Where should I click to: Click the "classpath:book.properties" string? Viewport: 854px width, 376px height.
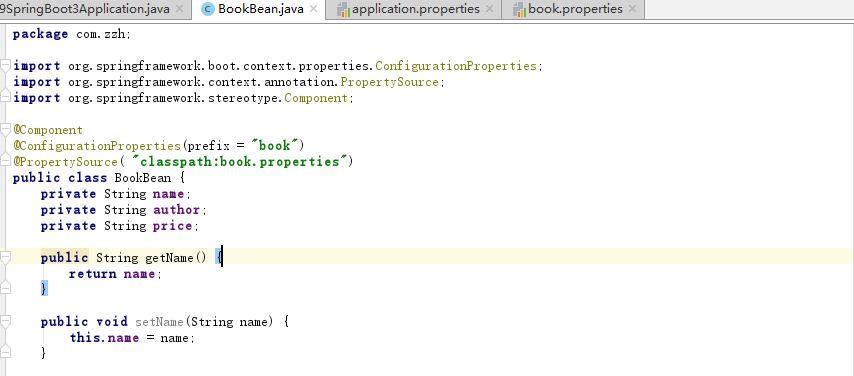click(x=240, y=162)
